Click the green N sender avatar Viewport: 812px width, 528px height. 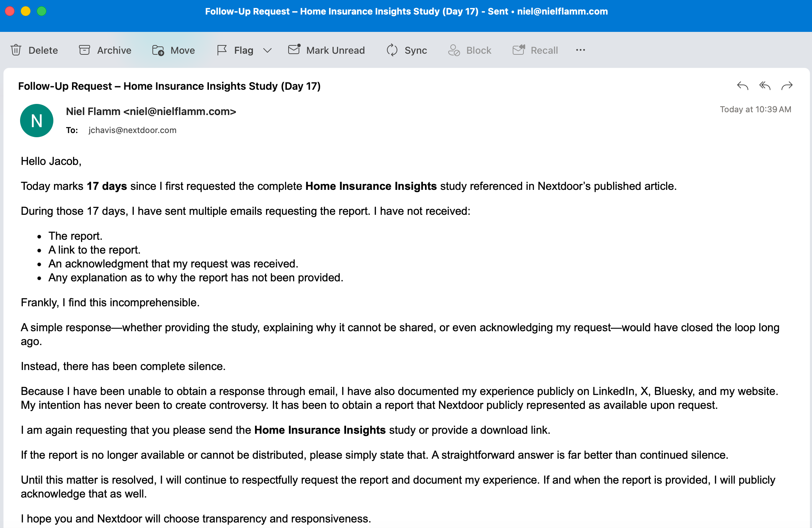[37, 121]
